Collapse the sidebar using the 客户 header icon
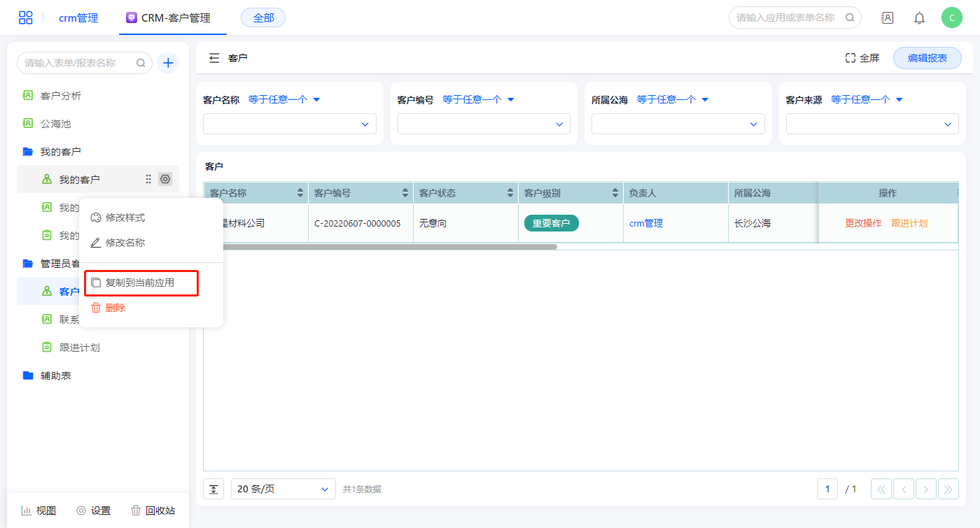This screenshot has height=528, width=980. pos(214,58)
